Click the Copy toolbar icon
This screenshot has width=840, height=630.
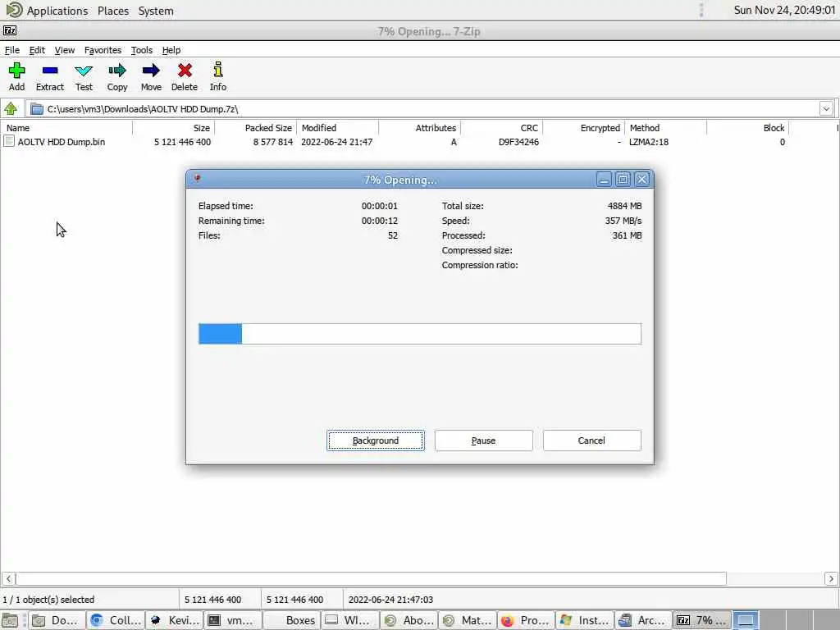pos(116,76)
